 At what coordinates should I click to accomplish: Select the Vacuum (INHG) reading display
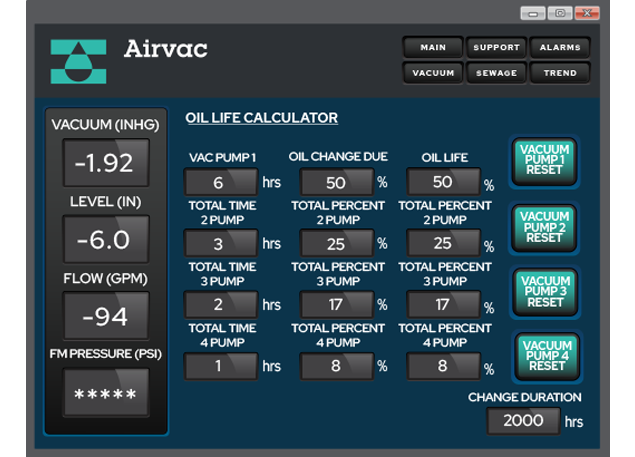pos(106,163)
